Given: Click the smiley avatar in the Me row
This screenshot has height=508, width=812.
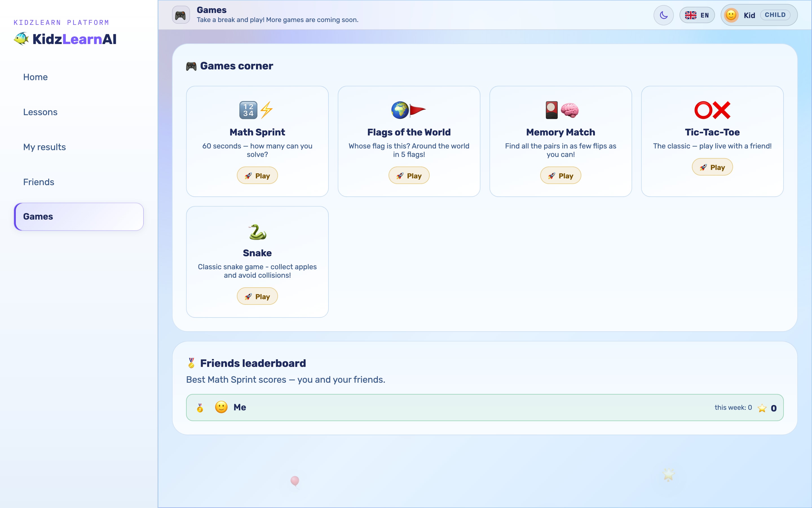Looking at the screenshot, I should 221,407.
